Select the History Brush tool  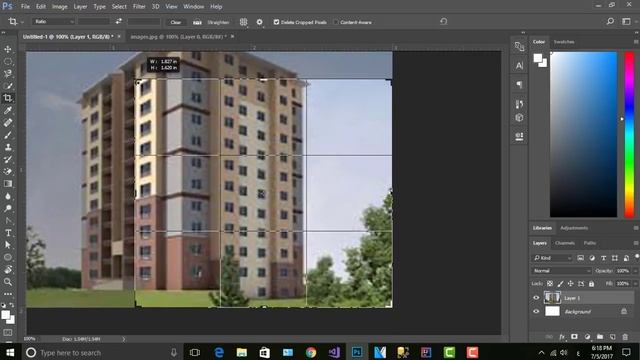(8, 159)
